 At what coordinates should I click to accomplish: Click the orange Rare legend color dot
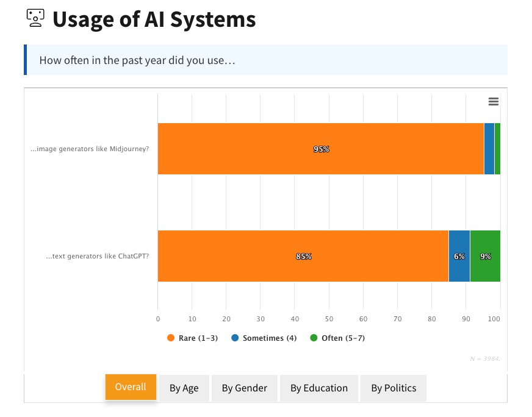pos(171,338)
